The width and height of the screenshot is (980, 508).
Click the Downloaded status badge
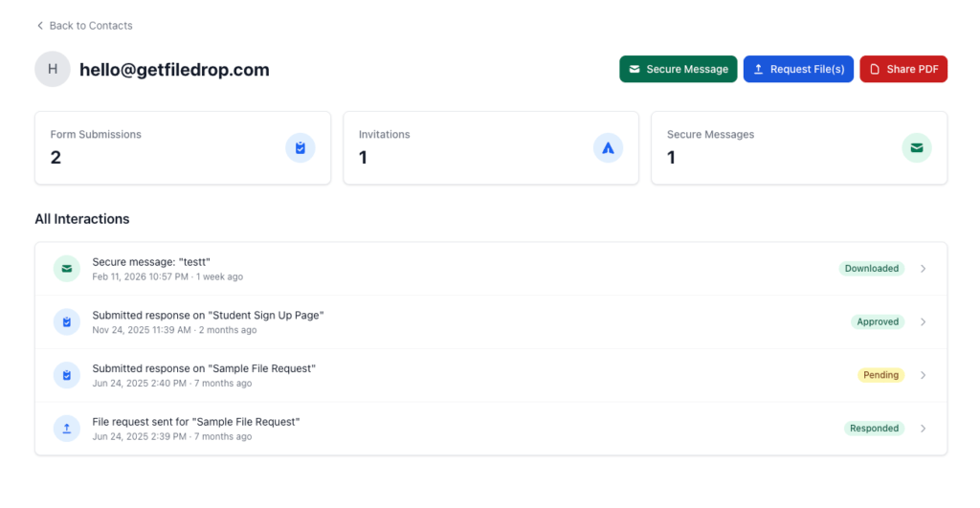871,269
